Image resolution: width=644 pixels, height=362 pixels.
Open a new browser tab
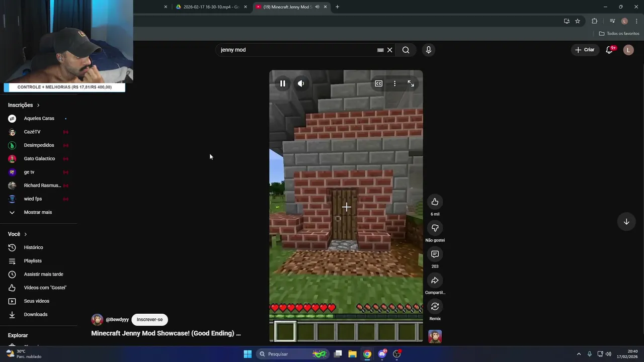pos(337,7)
